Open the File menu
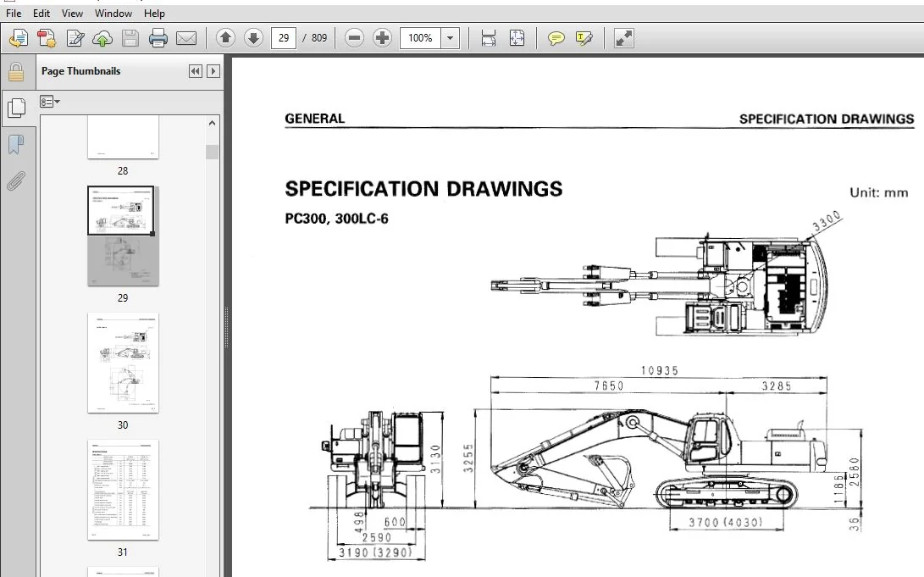924x577 pixels. point(14,13)
